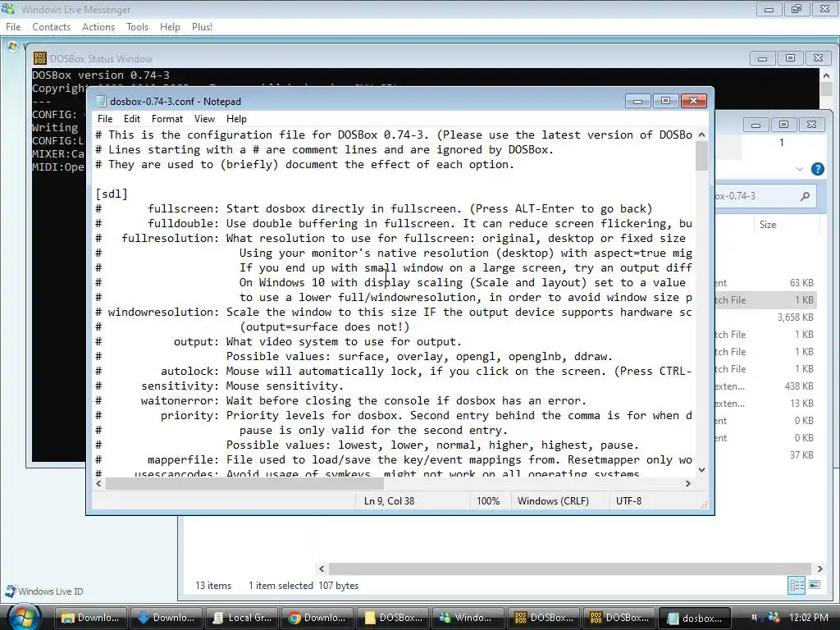
Task: Switch Explorer to large thumbnails view icon
Action: [x=815, y=585]
